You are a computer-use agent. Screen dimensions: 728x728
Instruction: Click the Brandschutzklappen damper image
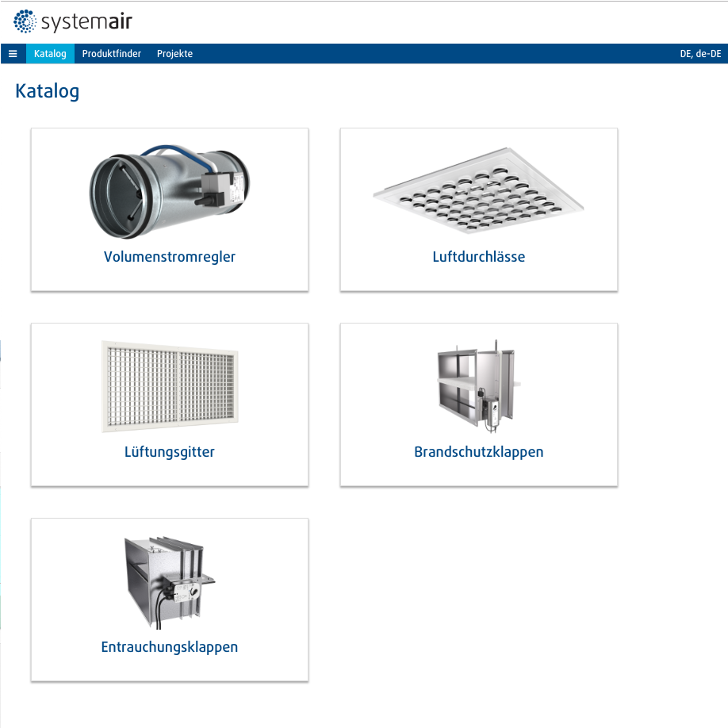click(479, 386)
